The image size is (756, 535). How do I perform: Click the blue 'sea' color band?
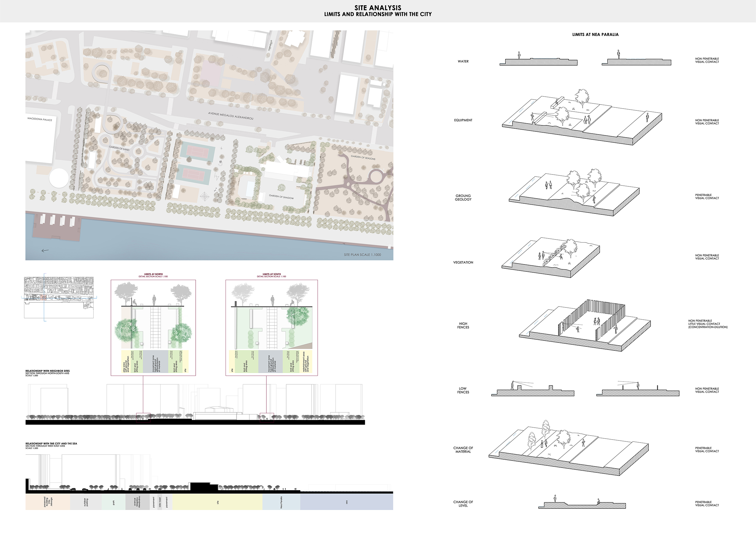click(347, 502)
